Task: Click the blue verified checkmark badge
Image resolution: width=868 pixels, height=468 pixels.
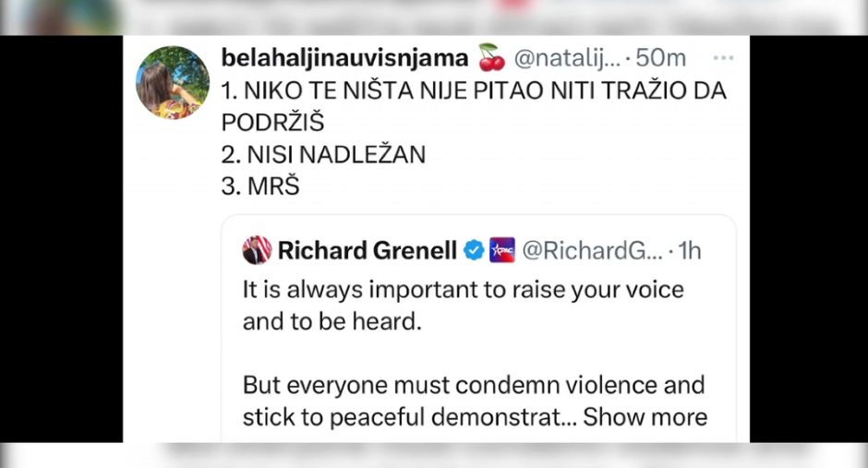Action: pos(474,250)
